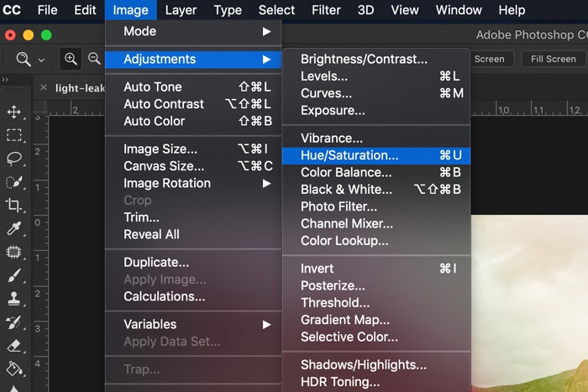Choose the Eyedropper tool
Viewport: 588px width, 392px height.
point(13,228)
